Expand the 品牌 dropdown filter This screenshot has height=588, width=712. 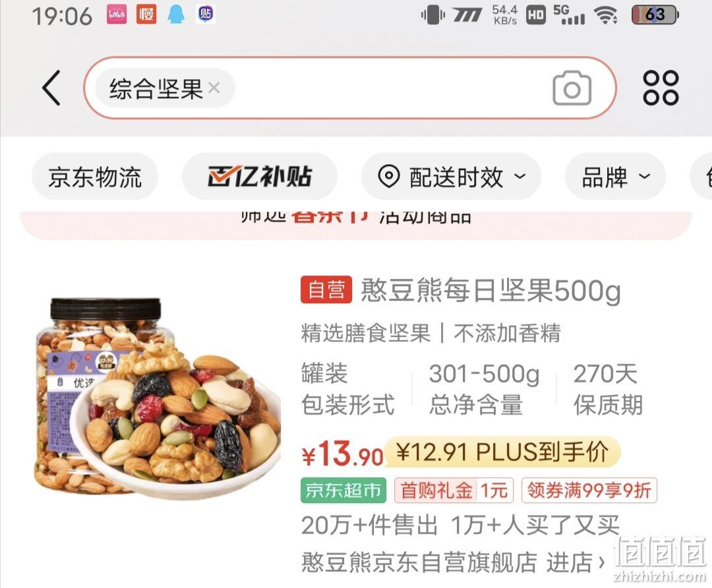pyautogui.click(x=615, y=177)
